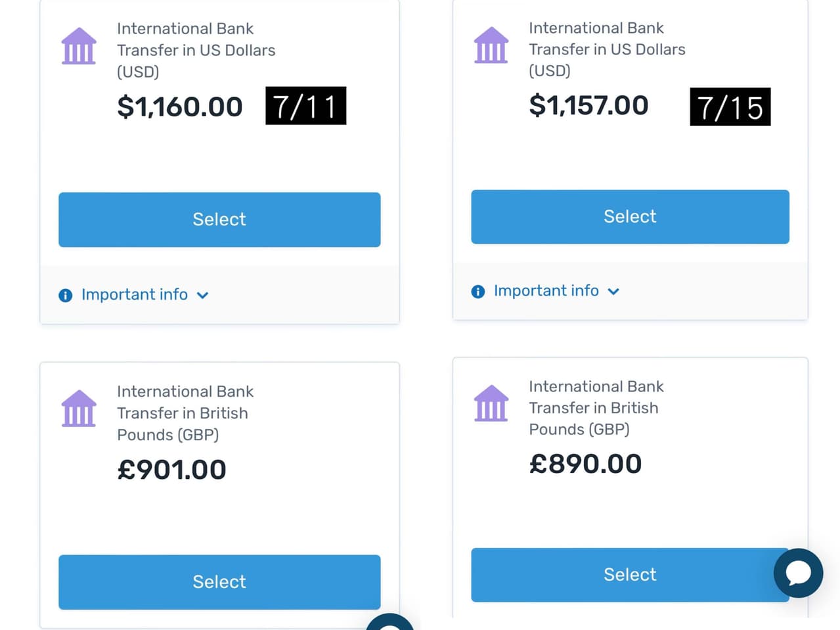This screenshot has height=630, width=840.
Task: Click the bank icon beside the $1,157.00 transfer
Action: 491,45
